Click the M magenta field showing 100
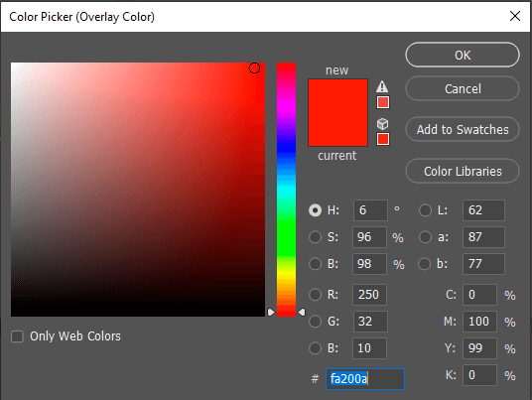The image size is (532, 400). (479, 322)
